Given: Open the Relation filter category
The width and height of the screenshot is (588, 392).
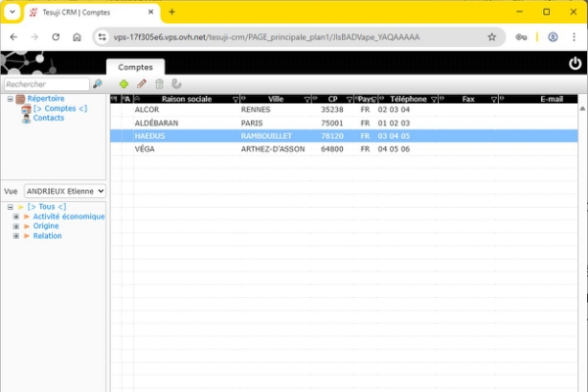Looking at the screenshot, I should click(x=47, y=236).
